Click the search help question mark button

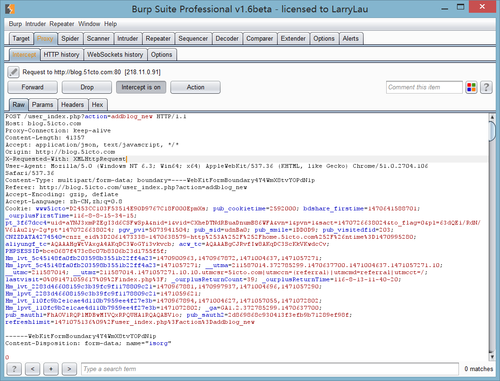14,369
